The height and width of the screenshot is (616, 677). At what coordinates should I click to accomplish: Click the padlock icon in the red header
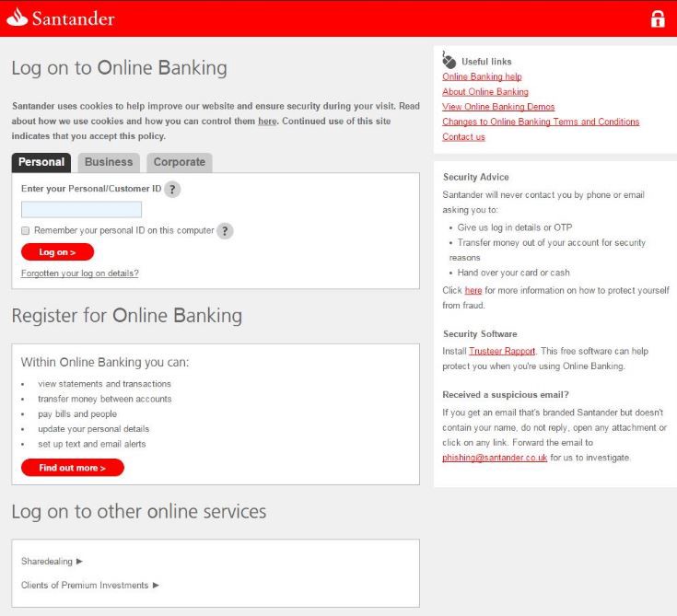tap(658, 18)
